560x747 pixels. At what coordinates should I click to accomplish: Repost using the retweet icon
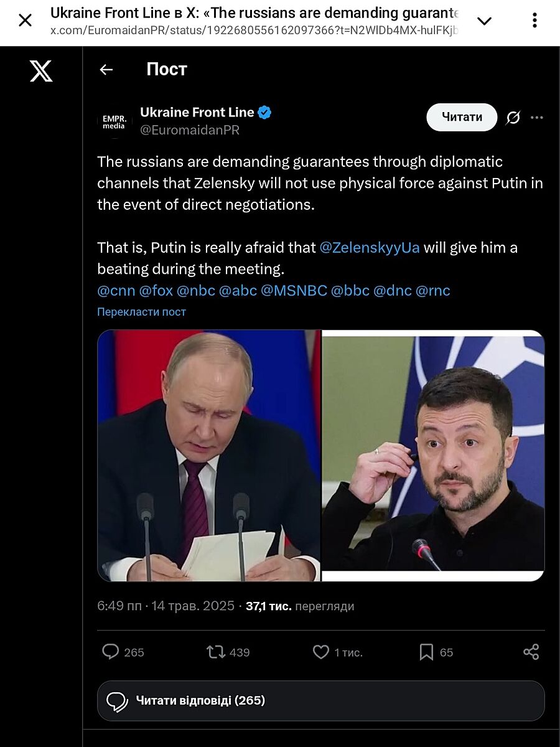pyautogui.click(x=216, y=652)
